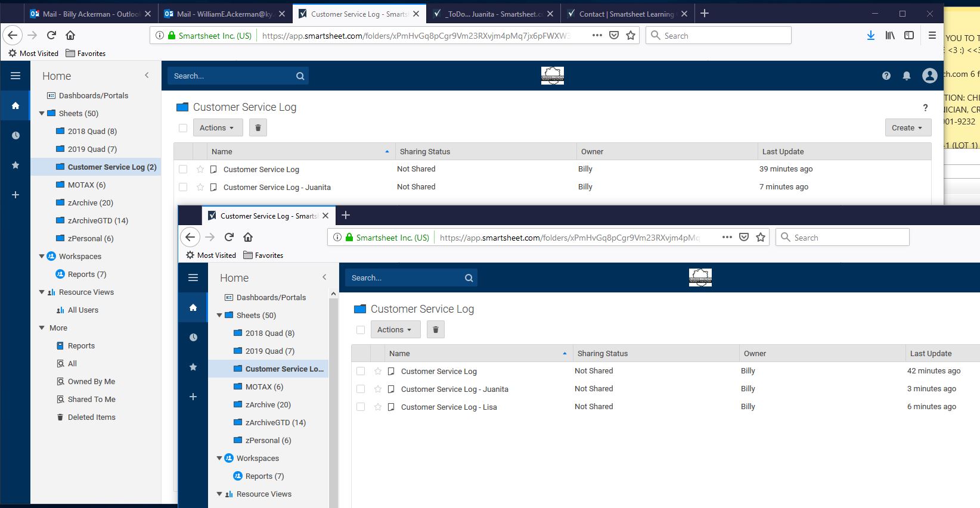The width and height of the screenshot is (980, 508).
Task: Collapse More section in back window
Action: coord(42,328)
